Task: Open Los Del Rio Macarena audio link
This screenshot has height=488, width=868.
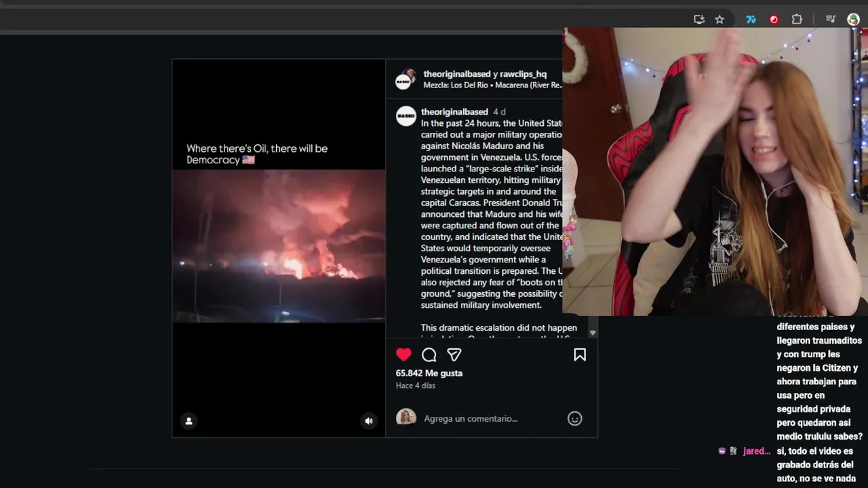Action: (x=493, y=85)
